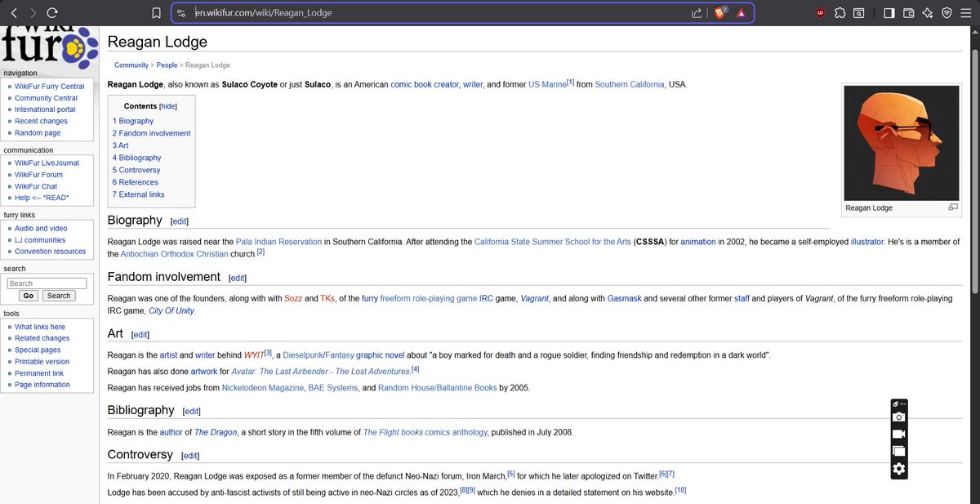This screenshot has height=504, width=980.
Task: Jump to Biography in Contents
Action: pos(133,121)
